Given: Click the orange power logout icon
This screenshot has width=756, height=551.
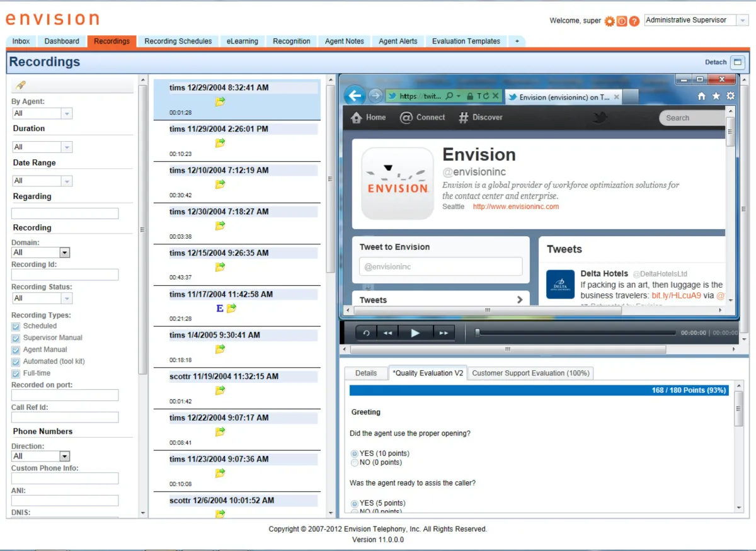Looking at the screenshot, I should [x=622, y=21].
